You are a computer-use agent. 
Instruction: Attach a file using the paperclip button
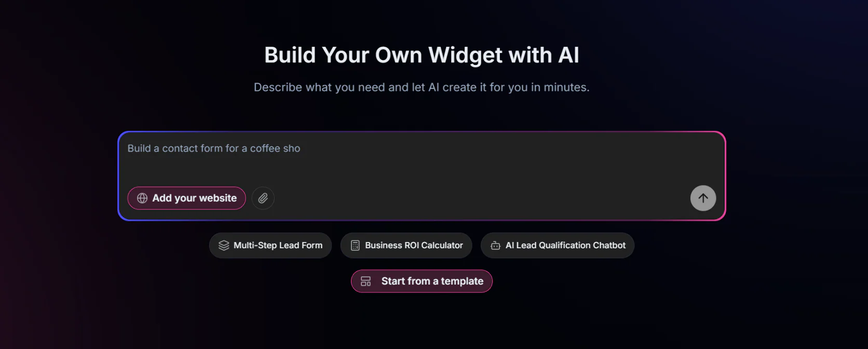263,198
